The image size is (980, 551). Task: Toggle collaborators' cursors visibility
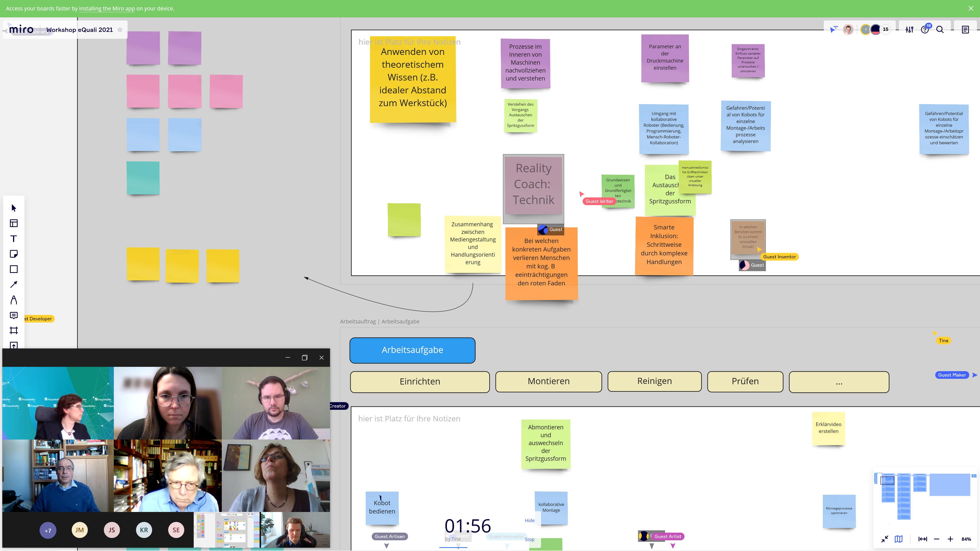[834, 30]
